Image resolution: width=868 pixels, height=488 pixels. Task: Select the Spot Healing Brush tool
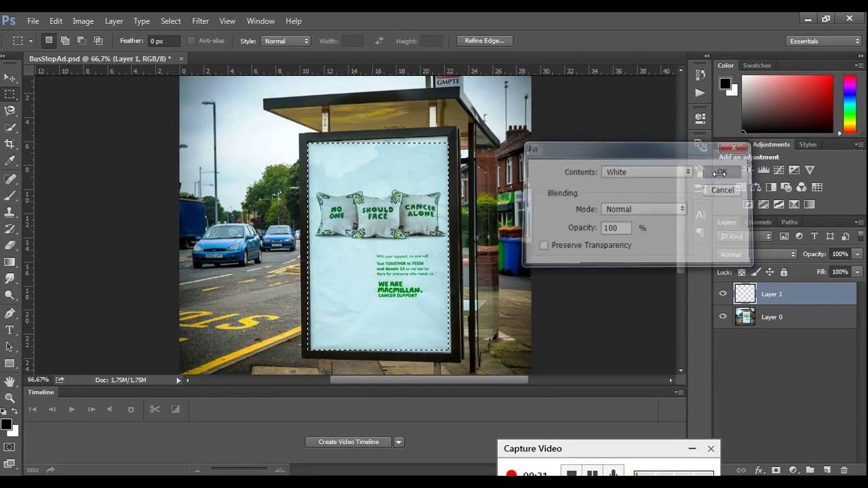(9, 180)
